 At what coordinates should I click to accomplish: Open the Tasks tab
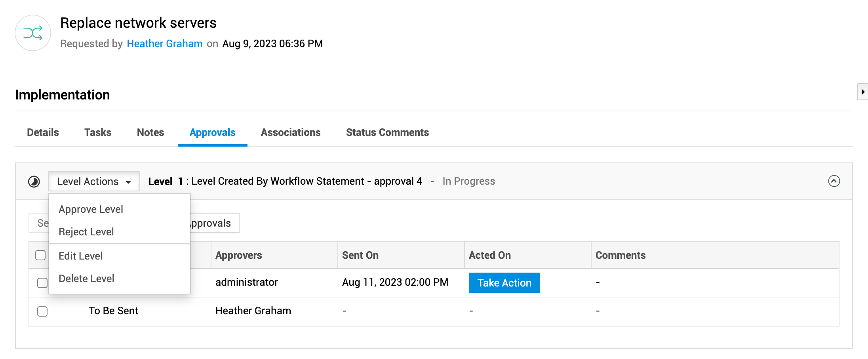pyautogui.click(x=98, y=132)
